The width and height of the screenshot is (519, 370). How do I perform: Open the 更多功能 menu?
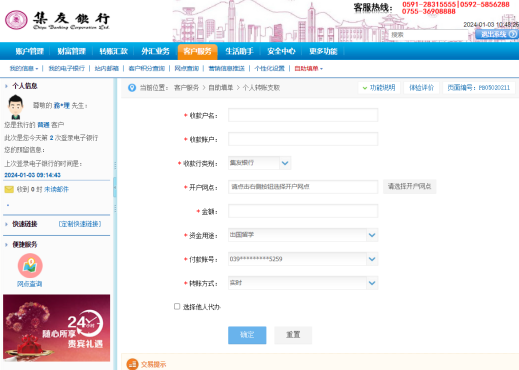pos(323,51)
